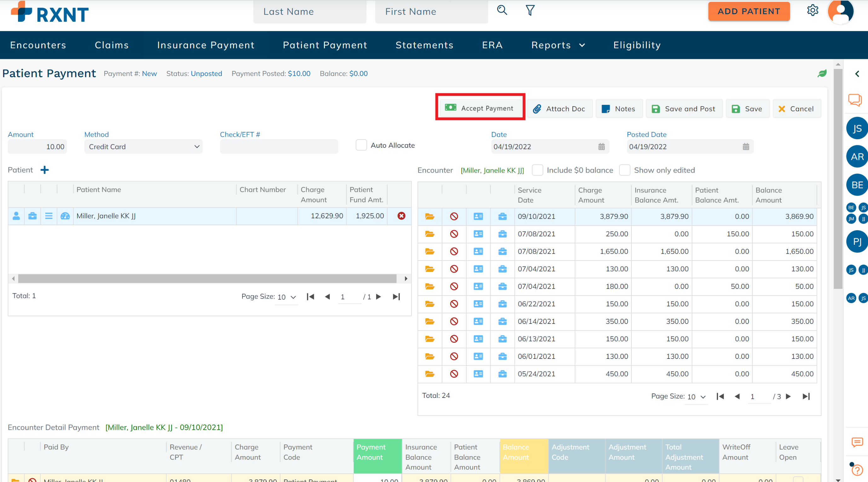
Task: Check Include $0 balance option
Action: [x=537, y=170]
